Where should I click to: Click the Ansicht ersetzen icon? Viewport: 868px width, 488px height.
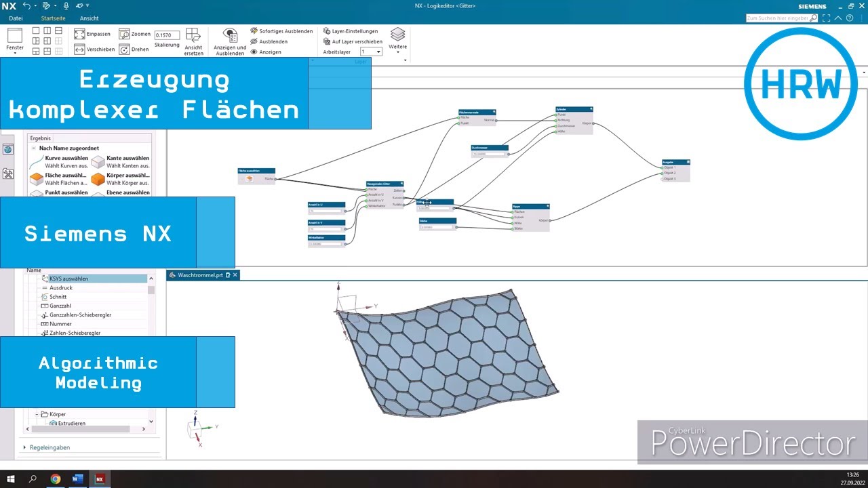click(193, 35)
